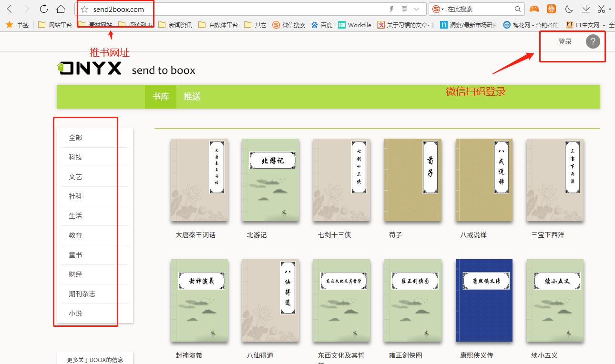Open the blue 康熙侠义传 book cover
The width and height of the screenshot is (615, 364).
(484, 301)
